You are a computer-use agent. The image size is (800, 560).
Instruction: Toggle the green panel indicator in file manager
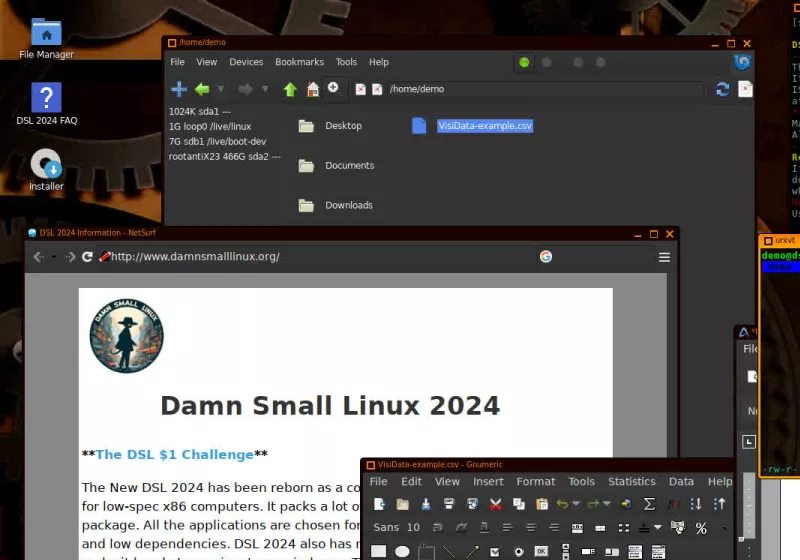click(524, 62)
